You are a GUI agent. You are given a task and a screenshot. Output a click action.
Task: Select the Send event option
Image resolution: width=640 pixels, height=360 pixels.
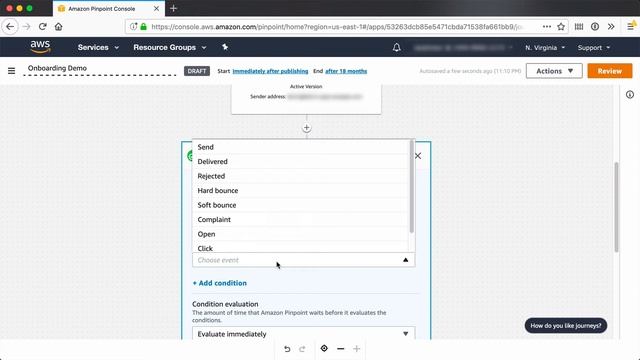tap(300, 147)
